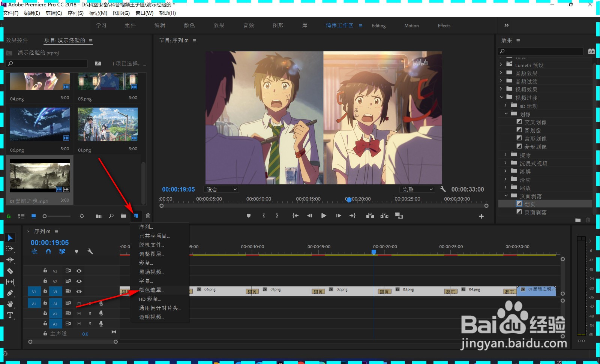600x364 pixels.
Task: Click the Find magnifier icon in project panel footer
Action: pos(111,216)
